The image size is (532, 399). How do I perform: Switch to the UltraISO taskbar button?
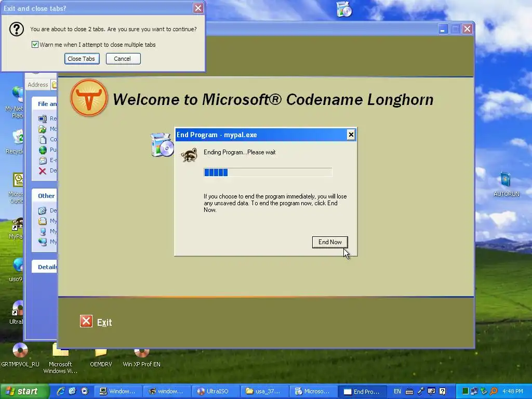pyautogui.click(x=216, y=391)
